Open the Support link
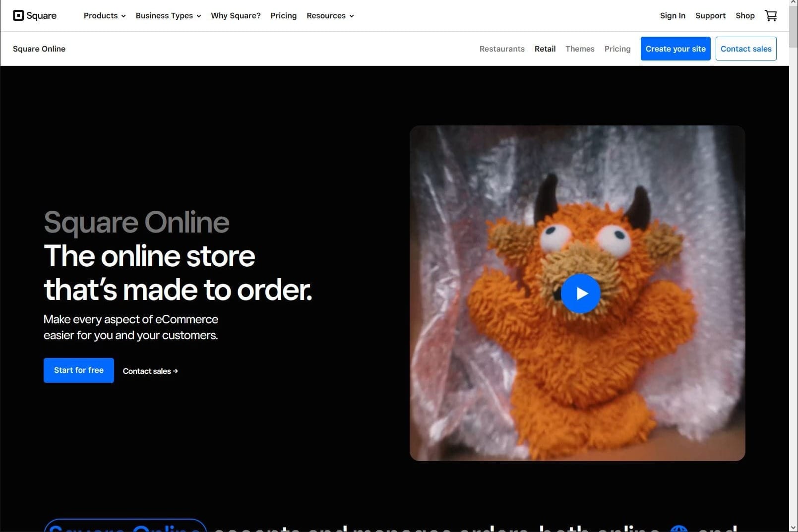Viewport: 798px width, 532px height. pos(710,16)
